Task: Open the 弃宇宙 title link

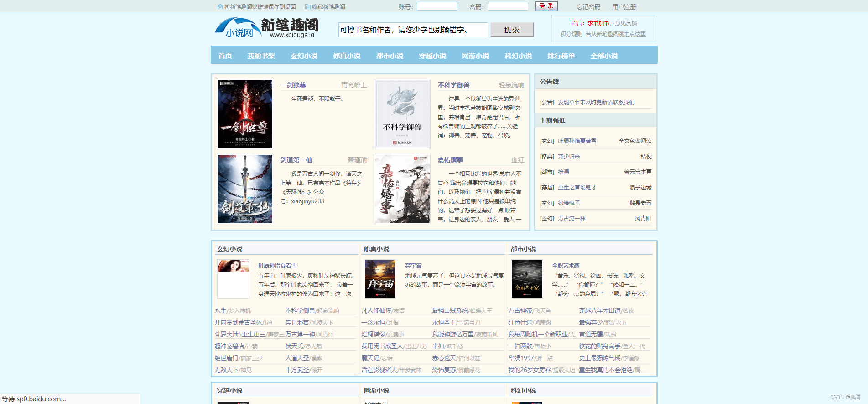Action: pyautogui.click(x=413, y=266)
